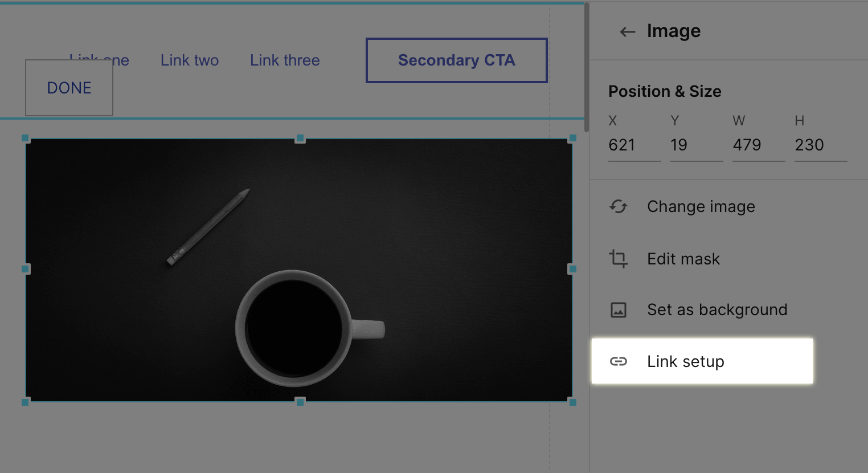Edit the W width field showing 479
The width and height of the screenshot is (868, 473).
pos(759,145)
